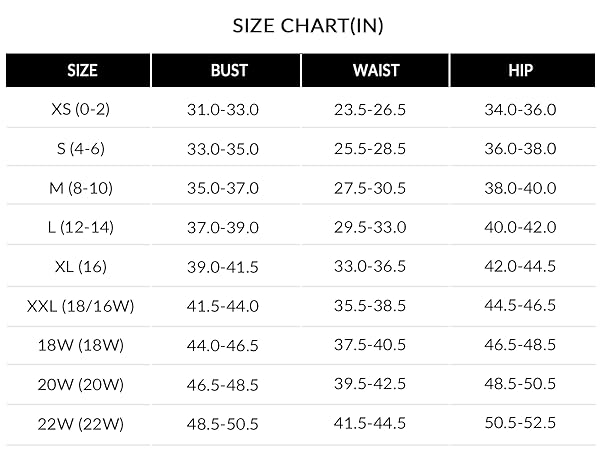Select hip value 50.5-52.5
The width and height of the screenshot is (600, 450).
tap(520, 423)
